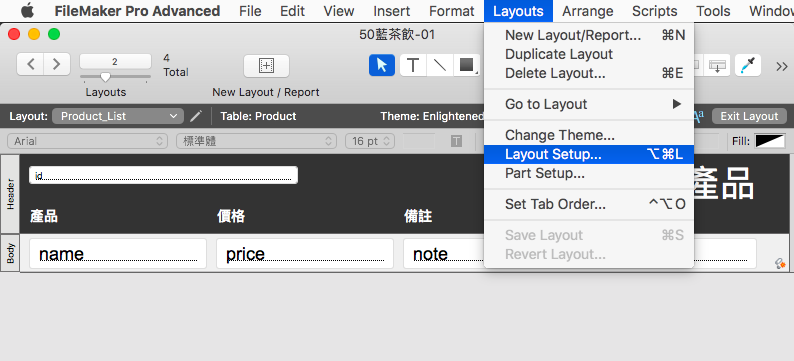Viewport: 794px width, 361px height.
Task: Select the Text tool
Action: pyautogui.click(x=413, y=65)
